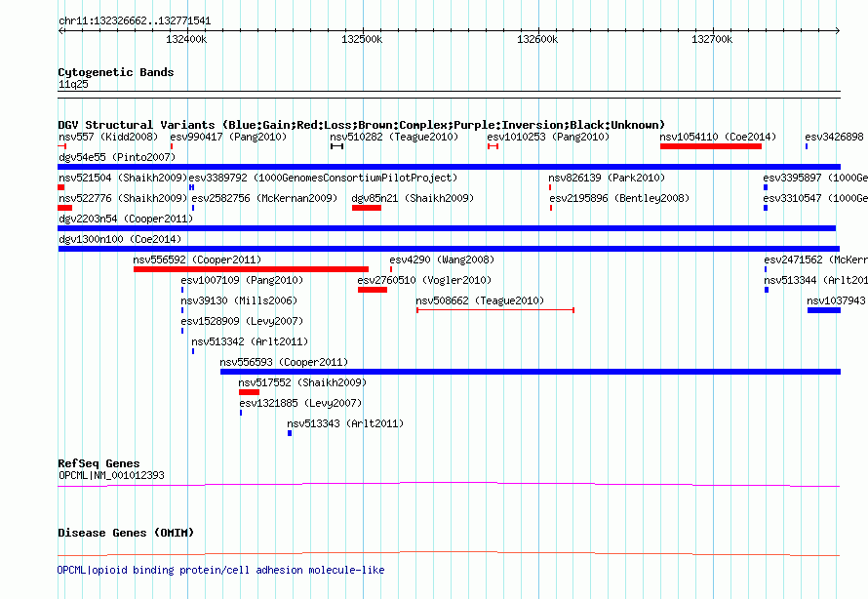The width and height of the screenshot is (868, 599).
Task: Select the blue mark under nsv513343
Action: point(290,433)
